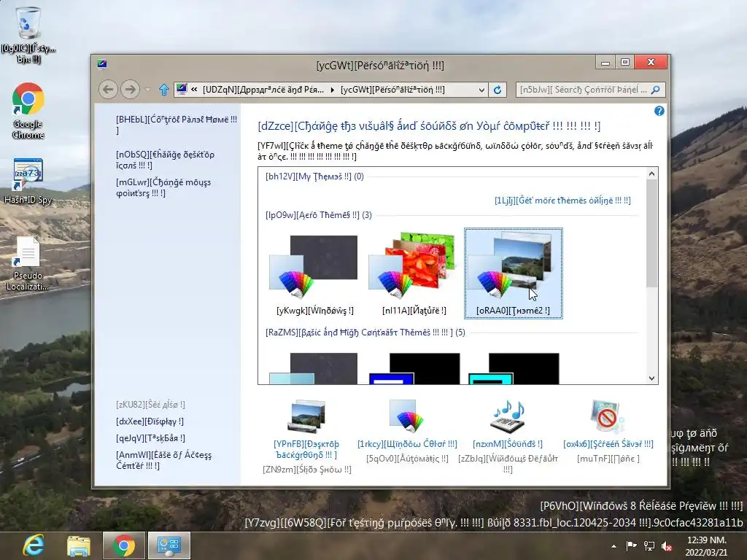Expand the address bar history dropdown
This screenshot has width=747, height=560.
pos(481,90)
